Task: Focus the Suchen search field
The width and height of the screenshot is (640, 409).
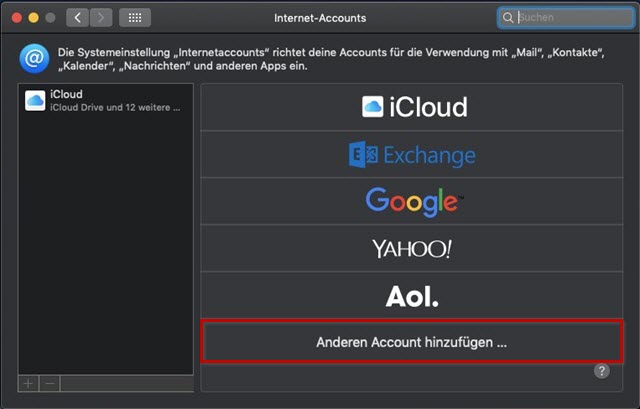Action: point(566,18)
